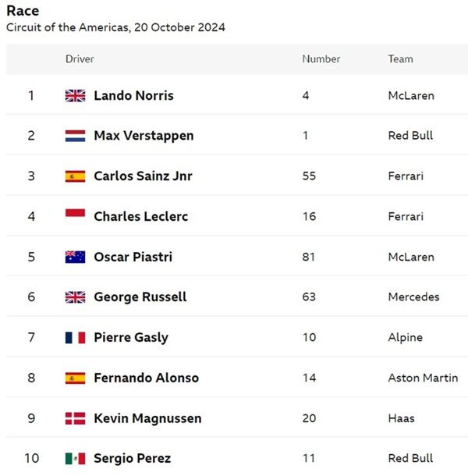Select the Number column header
Image resolution: width=468 pixels, height=476 pixels.
tap(321, 59)
